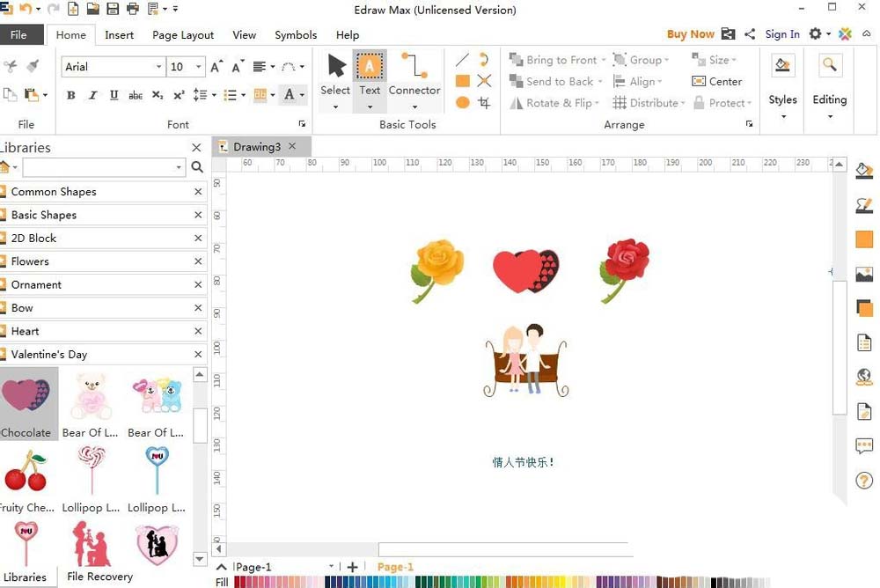Toggle bold formatting
The height and width of the screenshot is (588, 880).
coord(70,95)
